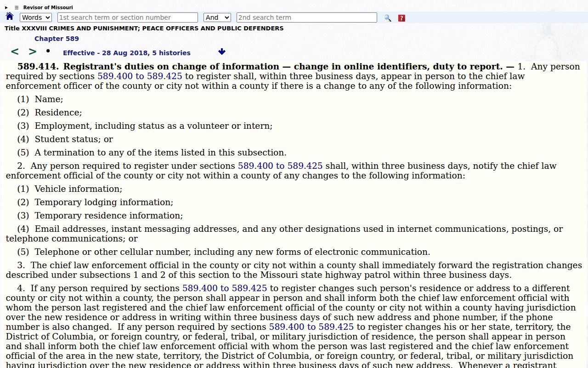
Task: Focus the 2nd search term field
Action: (x=307, y=17)
